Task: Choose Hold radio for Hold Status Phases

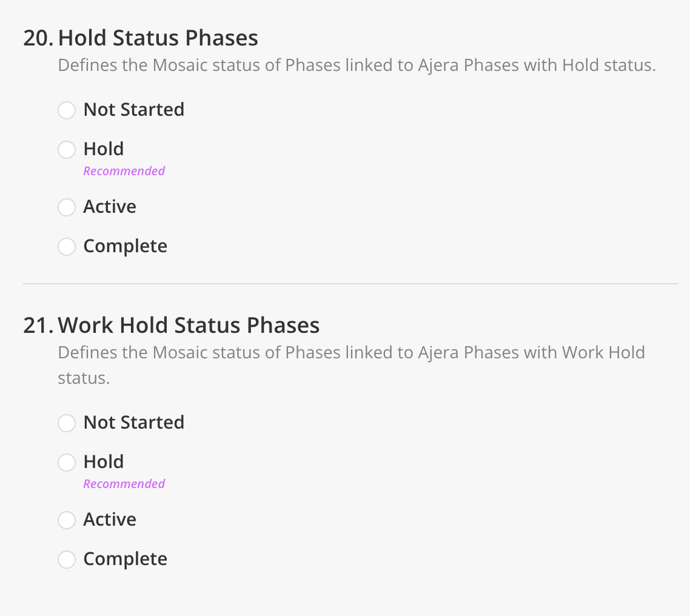Action: click(x=67, y=150)
